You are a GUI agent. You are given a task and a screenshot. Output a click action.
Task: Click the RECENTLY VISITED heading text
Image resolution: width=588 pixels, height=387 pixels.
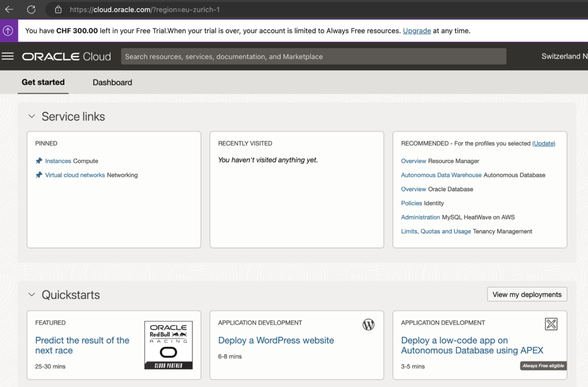click(x=245, y=143)
